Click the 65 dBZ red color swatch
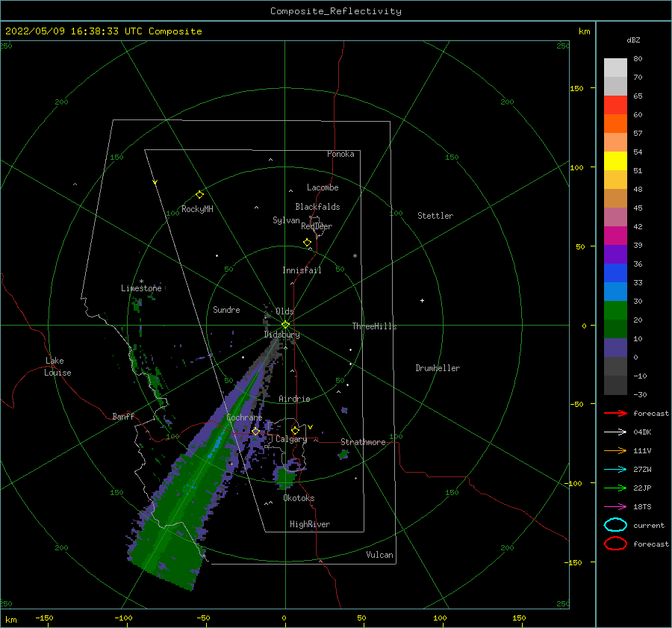This screenshot has height=628, width=672. tap(615, 105)
